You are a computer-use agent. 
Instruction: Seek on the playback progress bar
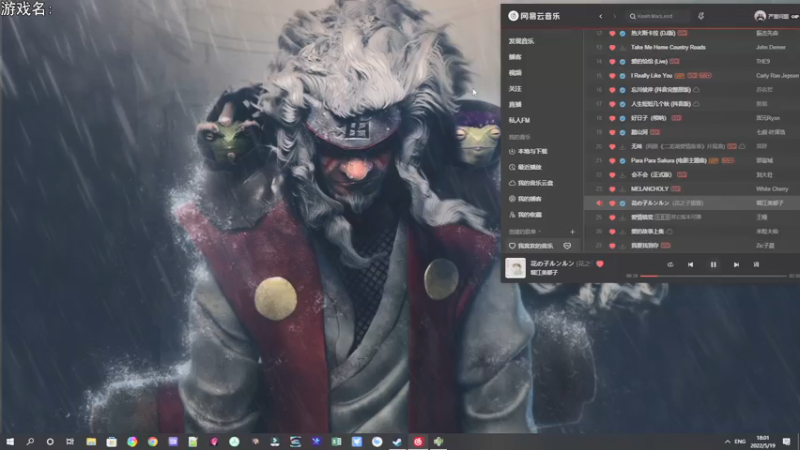pos(713,276)
